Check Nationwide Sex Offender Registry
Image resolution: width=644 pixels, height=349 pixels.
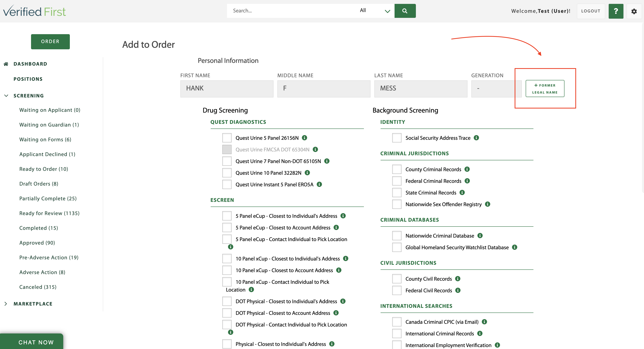coord(397,204)
